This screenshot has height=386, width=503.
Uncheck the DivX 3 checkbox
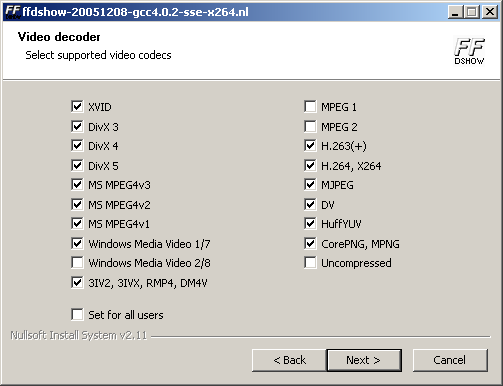pos(77,126)
